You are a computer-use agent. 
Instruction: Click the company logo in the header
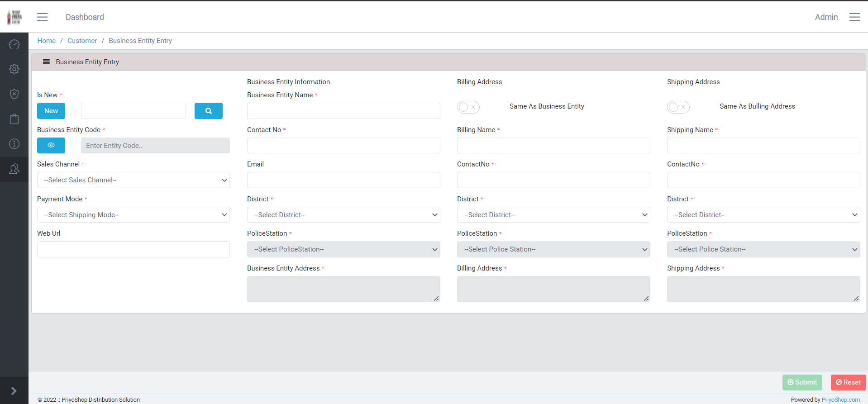click(14, 17)
